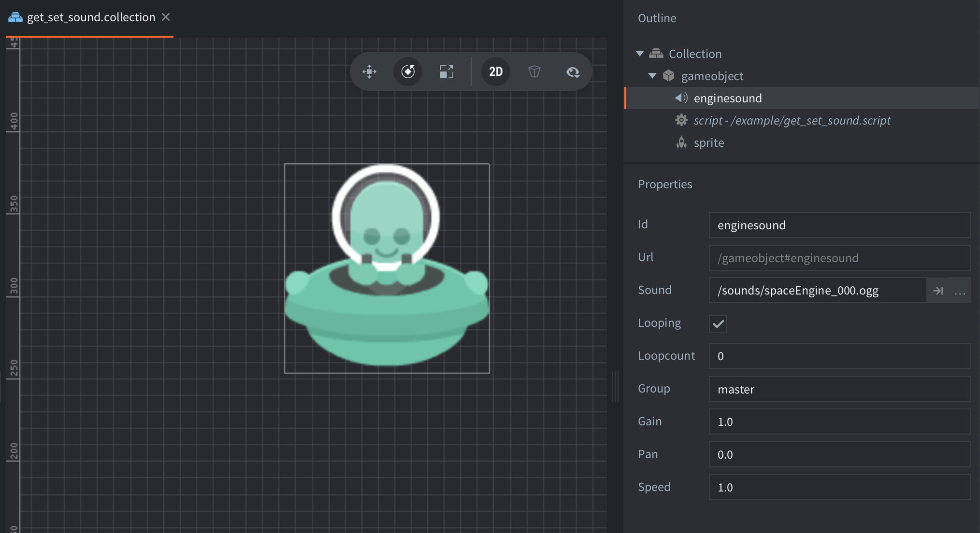Select the script item in Outline
Image resolution: width=980 pixels, height=533 pixels.
[792, 120]
